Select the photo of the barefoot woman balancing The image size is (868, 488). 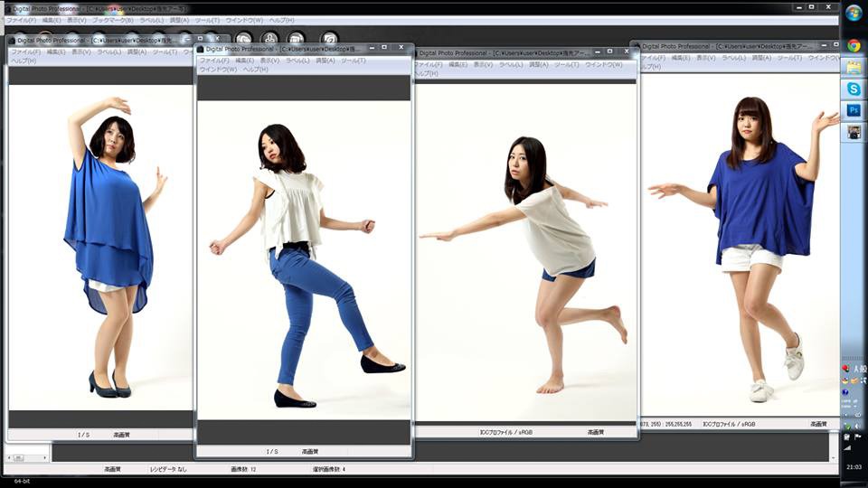(x=526, y=253)
